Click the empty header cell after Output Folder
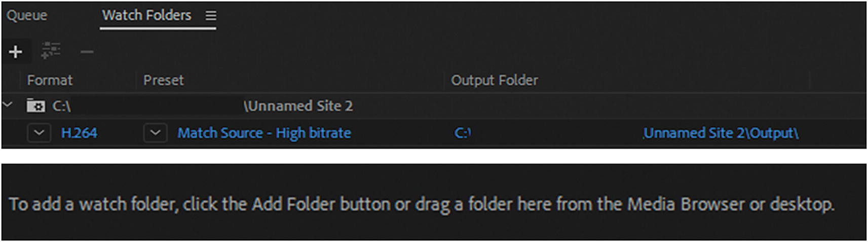868x242 pixels. pyautogui.click(x=837, y=80)
